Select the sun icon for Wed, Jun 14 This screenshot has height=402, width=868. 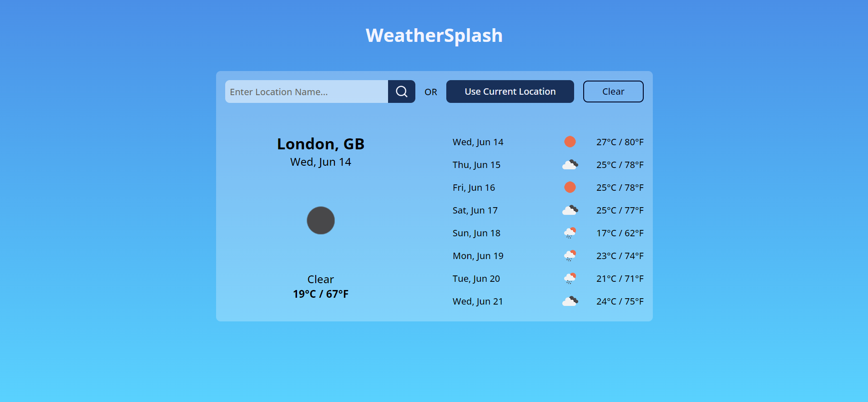click(570, 142)
